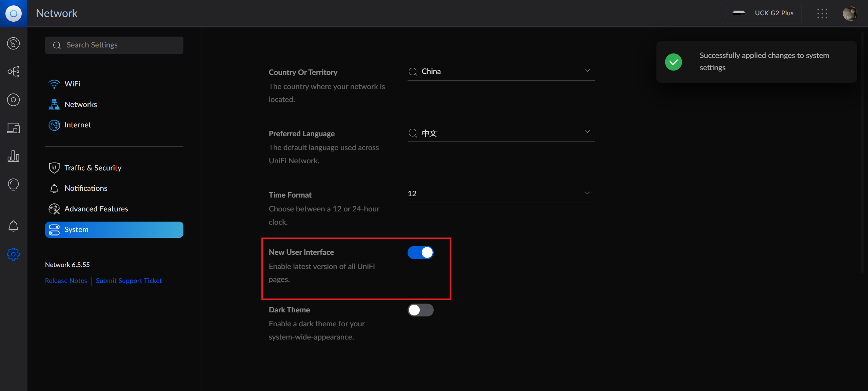Click the Internet globe icon

click(x=54, y=125)
